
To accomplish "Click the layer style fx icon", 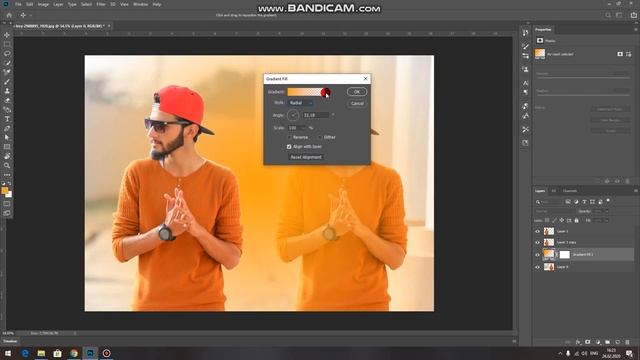I will 578,342.
